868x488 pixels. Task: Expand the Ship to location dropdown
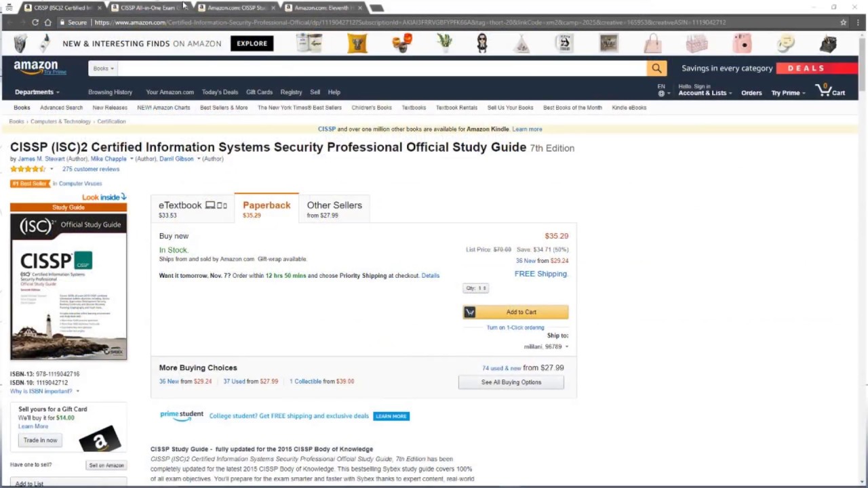point(546,346)
